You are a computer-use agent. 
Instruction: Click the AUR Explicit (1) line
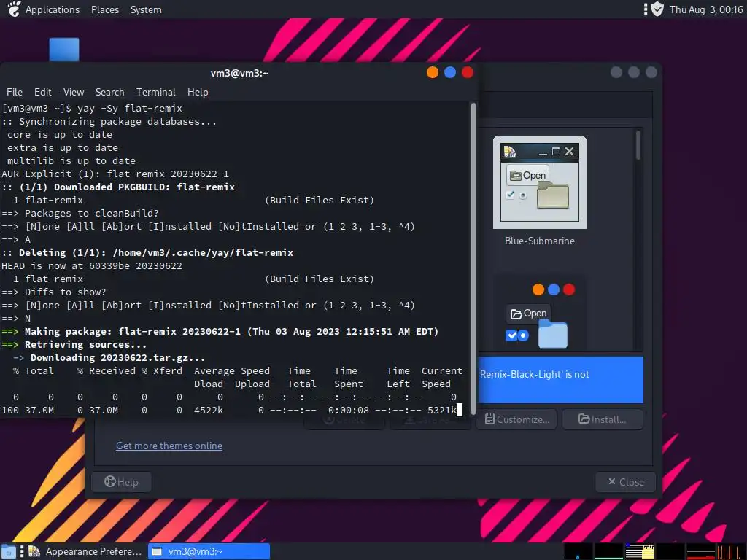[x=115, y=174]
